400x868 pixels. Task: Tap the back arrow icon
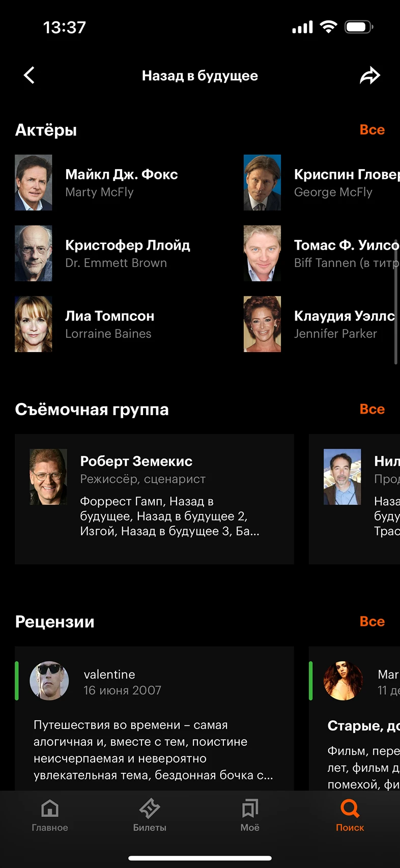[29, 75]
